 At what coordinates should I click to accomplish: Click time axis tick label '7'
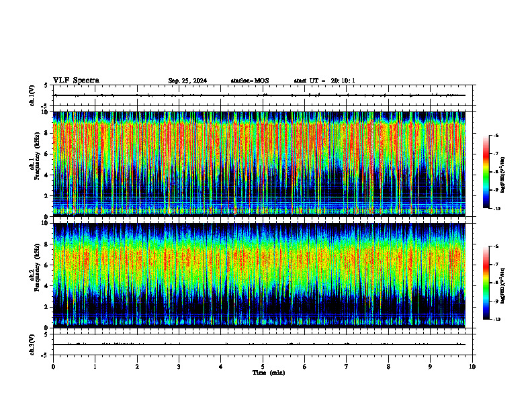coord(347,367)
